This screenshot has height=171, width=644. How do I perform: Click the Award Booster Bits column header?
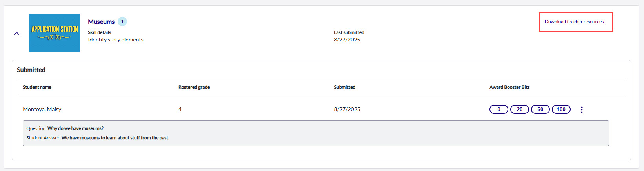click(509, 87)
